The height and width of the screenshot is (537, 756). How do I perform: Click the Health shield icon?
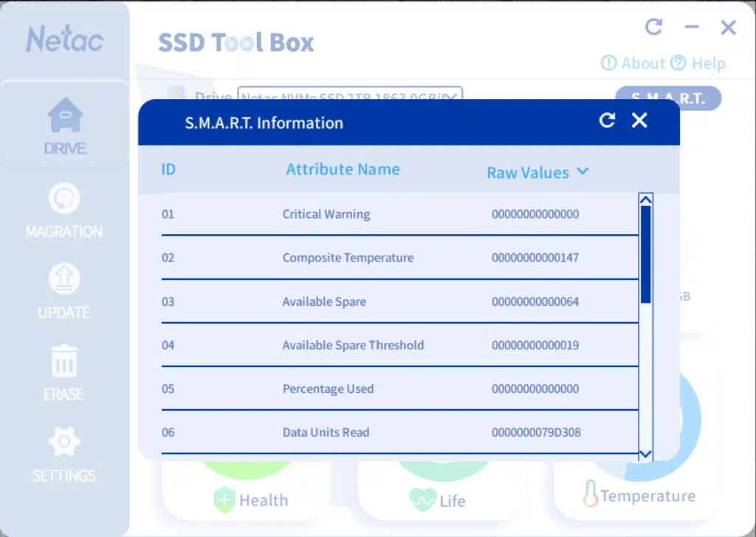pos(224,500)
